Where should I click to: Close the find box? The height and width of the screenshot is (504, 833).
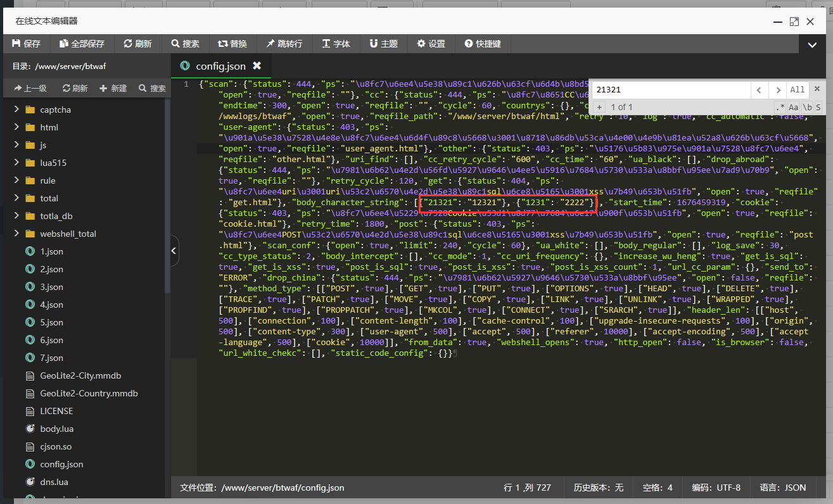pyautogui.click(x=817, y=89)
